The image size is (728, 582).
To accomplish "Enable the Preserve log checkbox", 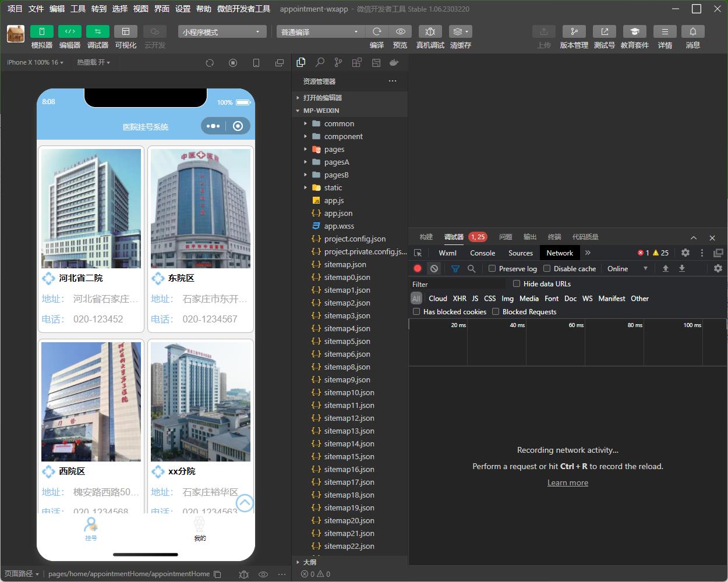I will click(x=492, y=268).
